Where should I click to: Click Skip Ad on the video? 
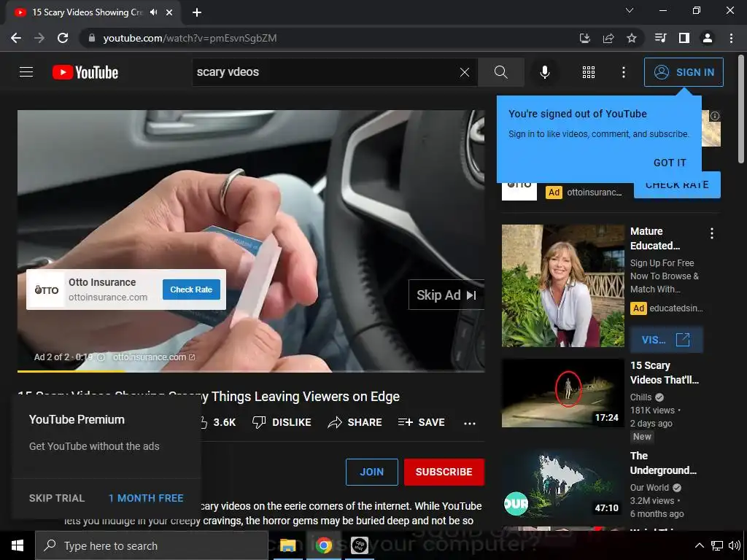coord(446,295)
